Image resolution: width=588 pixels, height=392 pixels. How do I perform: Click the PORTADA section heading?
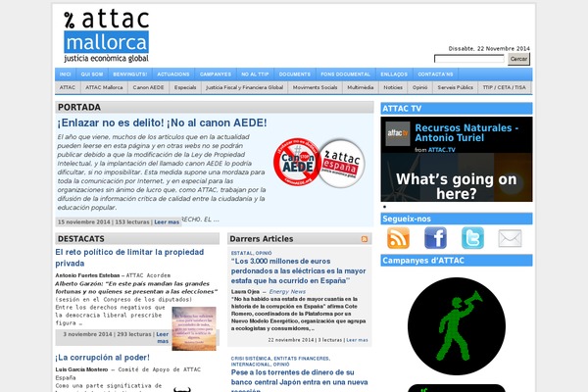[79, 107]
